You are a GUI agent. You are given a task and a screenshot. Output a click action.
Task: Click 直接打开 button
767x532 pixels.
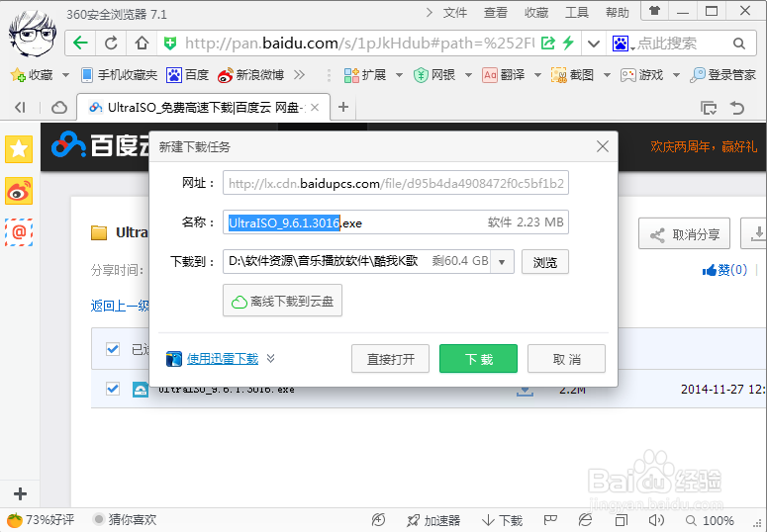point(390,359)
